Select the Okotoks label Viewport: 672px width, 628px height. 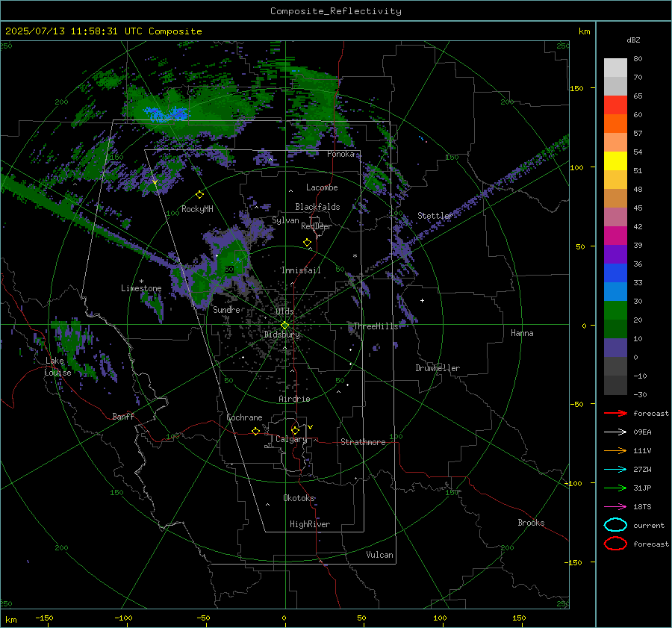(299, 498)
